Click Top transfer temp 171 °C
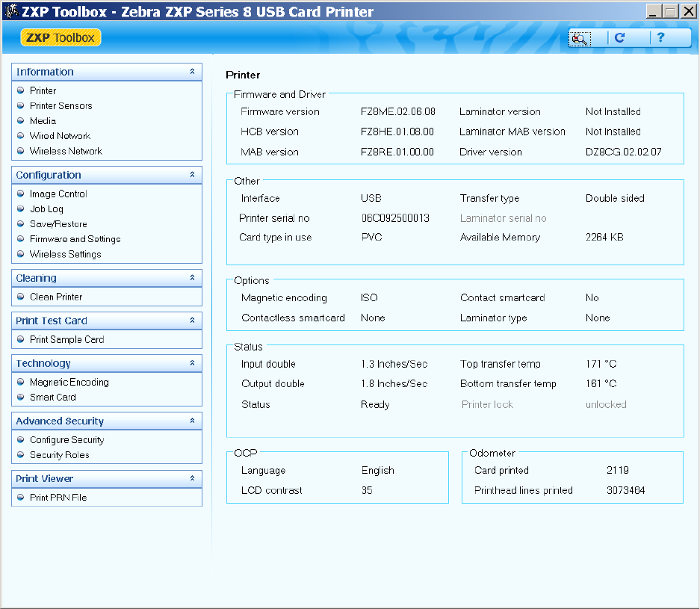700x609 pixels. pyautogui.click(x=601, y=364)
